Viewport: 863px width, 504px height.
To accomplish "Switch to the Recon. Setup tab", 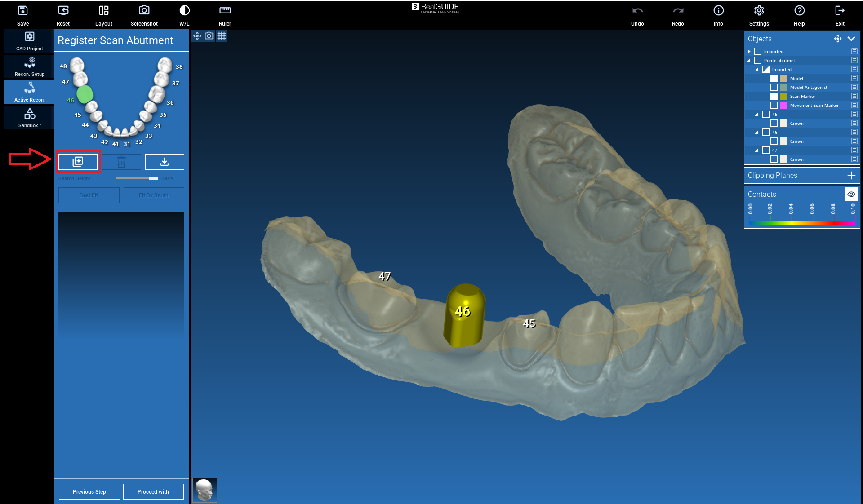I will tap(30, 66).
